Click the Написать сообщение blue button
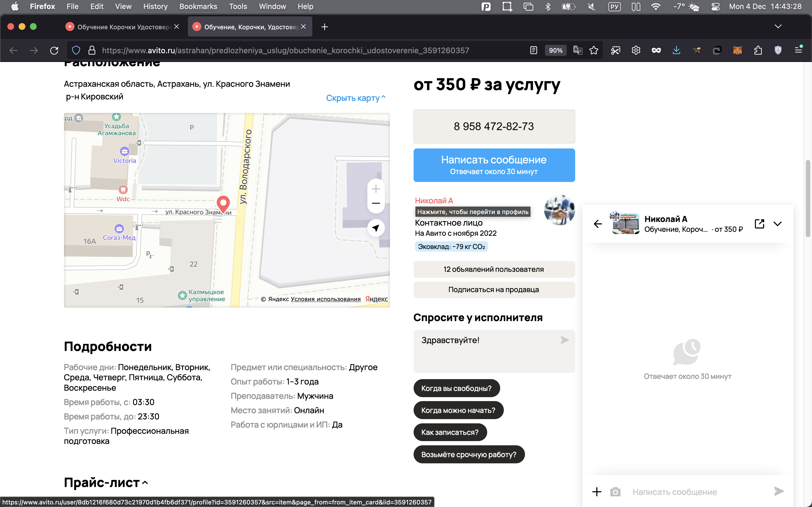Screen dimensions: 812x507 click(x=494, y=165)
